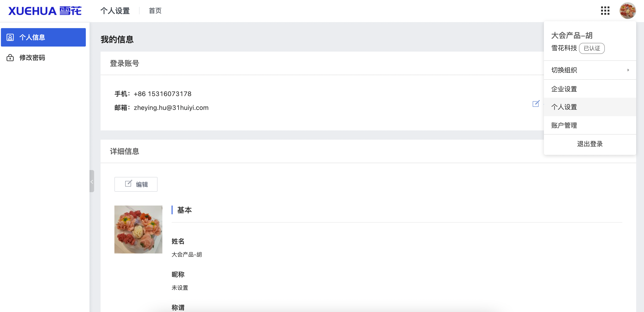
Task: Click the user avatar in top right corner
Action: [628, 11]
